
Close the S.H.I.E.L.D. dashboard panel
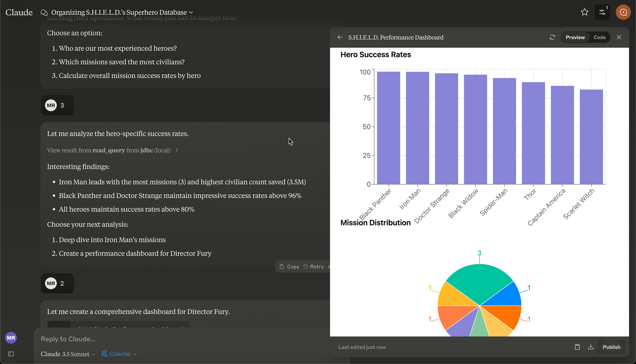point(619,37)
